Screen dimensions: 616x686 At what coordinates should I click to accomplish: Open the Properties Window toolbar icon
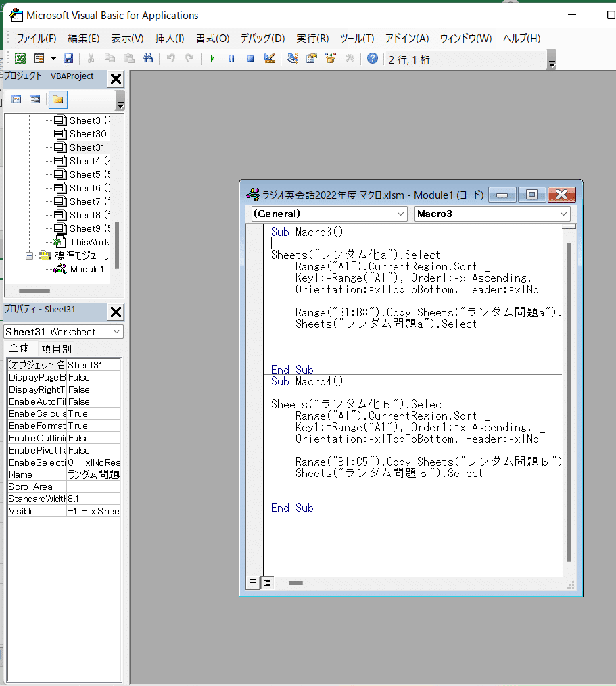click(312, 58)
